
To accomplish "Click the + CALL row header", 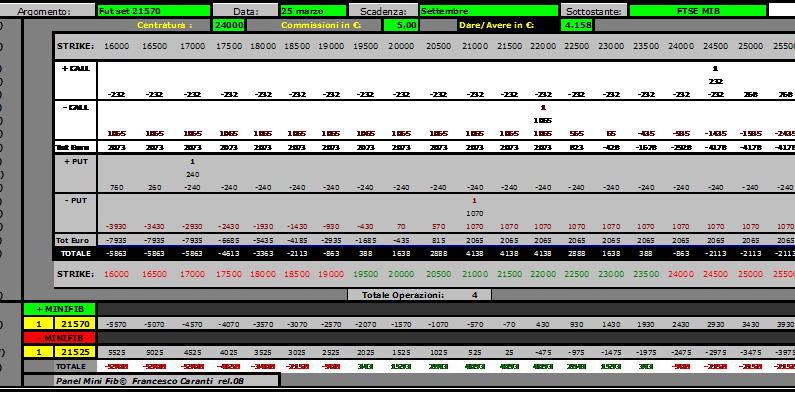I will point(76,68).
